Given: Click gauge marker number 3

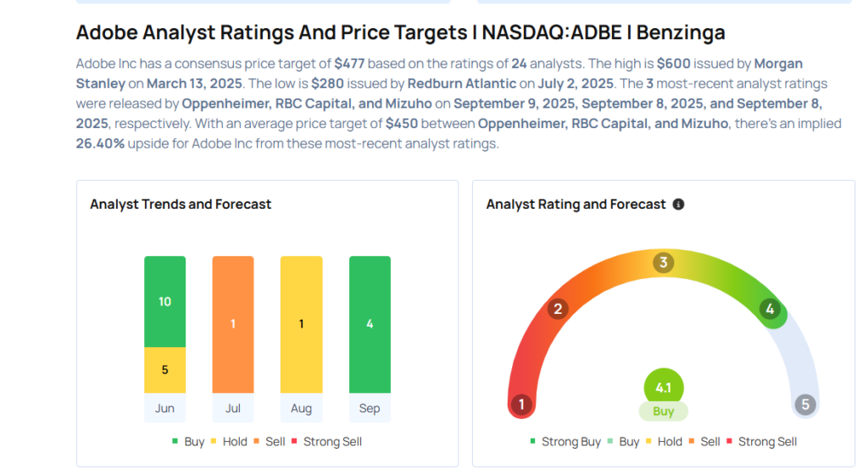Looking at the screenshot, I should click(664, 262).
